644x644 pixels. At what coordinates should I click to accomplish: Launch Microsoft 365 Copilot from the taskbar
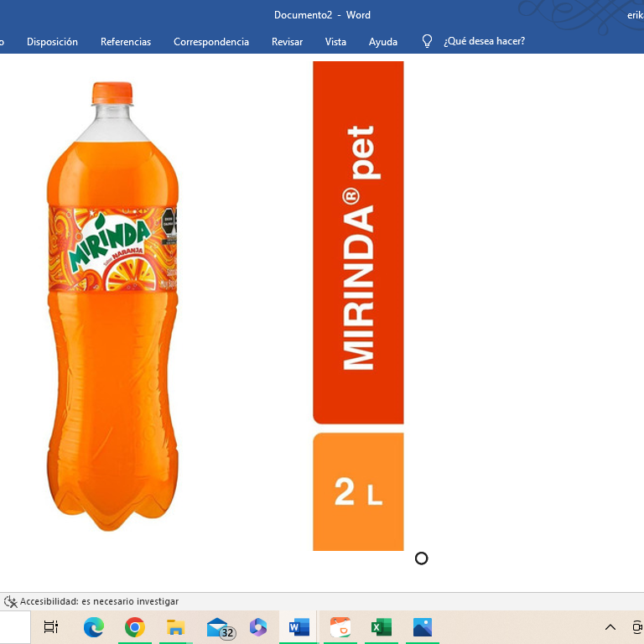pos(258,627)
